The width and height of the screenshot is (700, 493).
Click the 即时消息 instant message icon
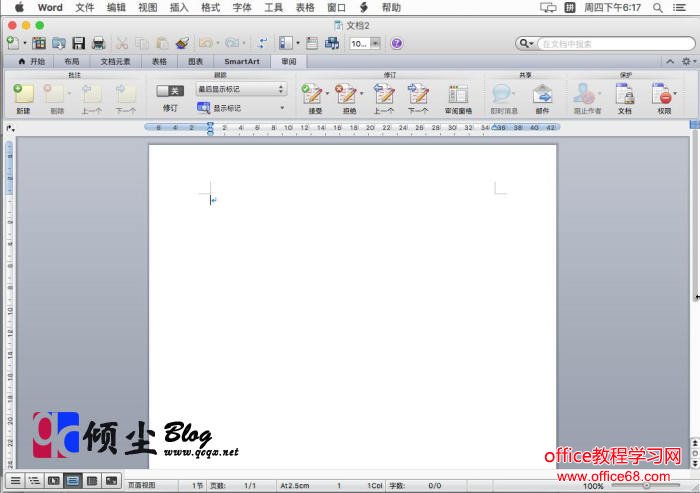501,94
